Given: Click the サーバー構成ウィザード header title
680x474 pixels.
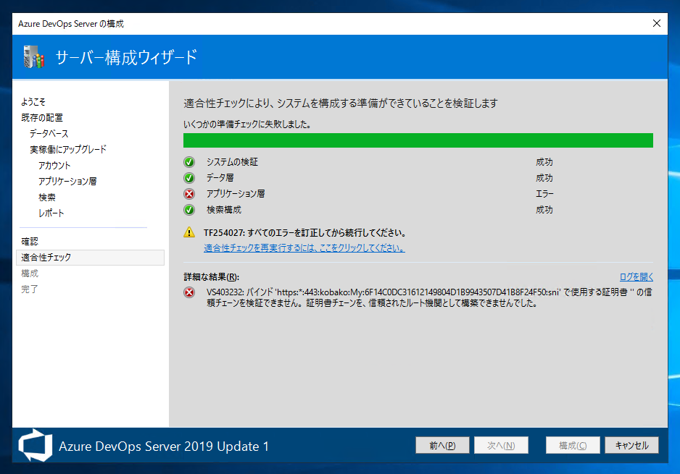Looking at the screenshot, I should pos(126,57).
